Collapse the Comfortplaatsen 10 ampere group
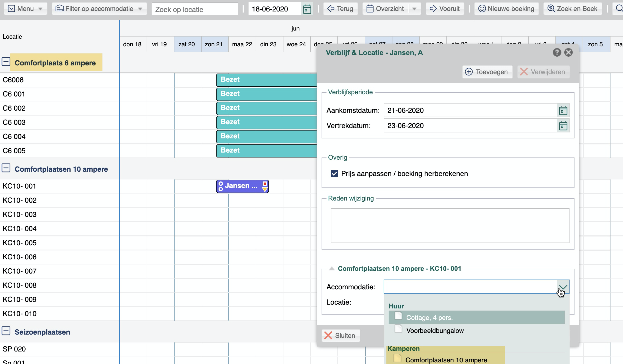623x364 pixels. (x=6, y=168)
